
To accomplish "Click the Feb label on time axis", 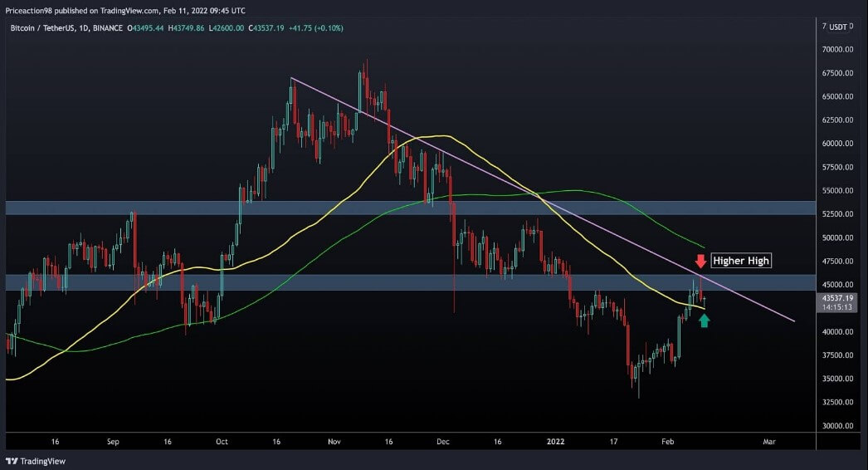I will click(668, 442).
